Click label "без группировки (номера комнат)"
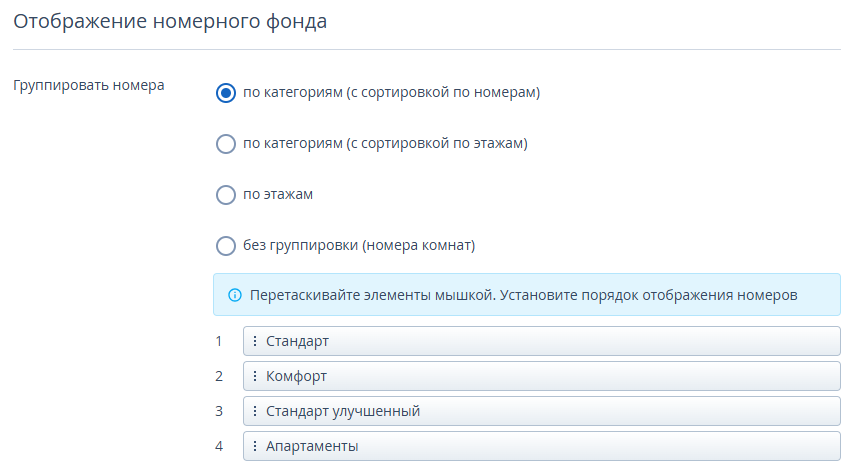The height and width of the screenshot is (472, 851). click(x=359, y=245)
